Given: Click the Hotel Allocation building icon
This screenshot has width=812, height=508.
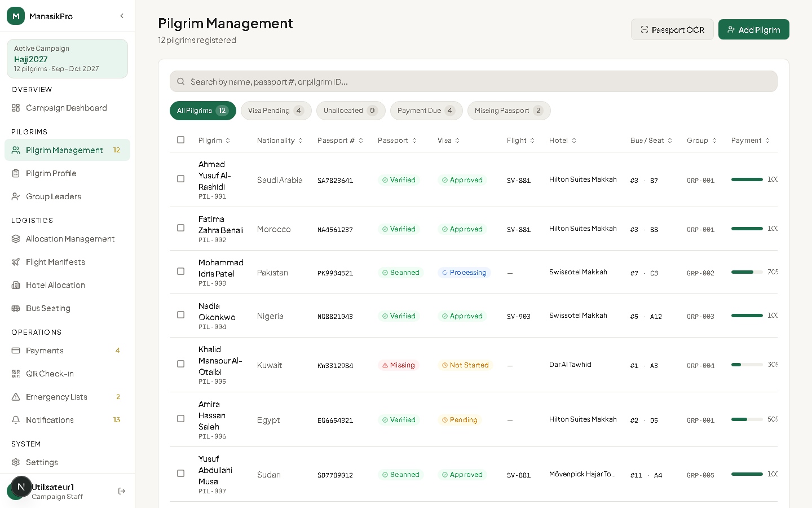Looking at the screenshot, I should [x=16, y=285].
